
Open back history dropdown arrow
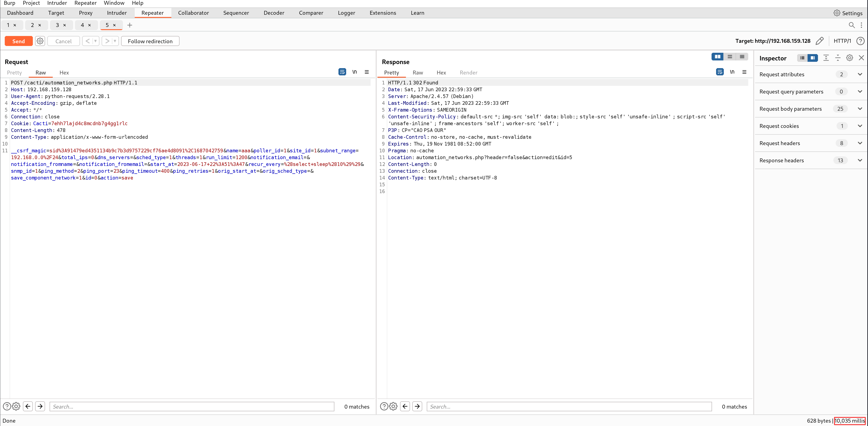[96, 41]
